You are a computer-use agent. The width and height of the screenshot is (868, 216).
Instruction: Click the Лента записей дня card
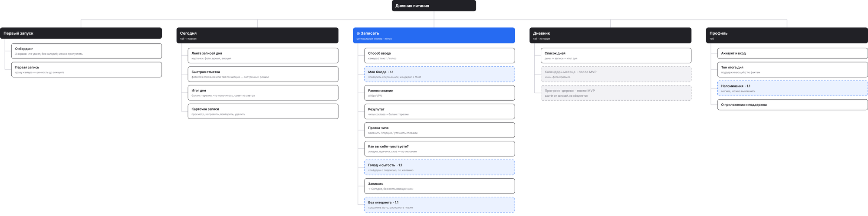tap(263, 56)
